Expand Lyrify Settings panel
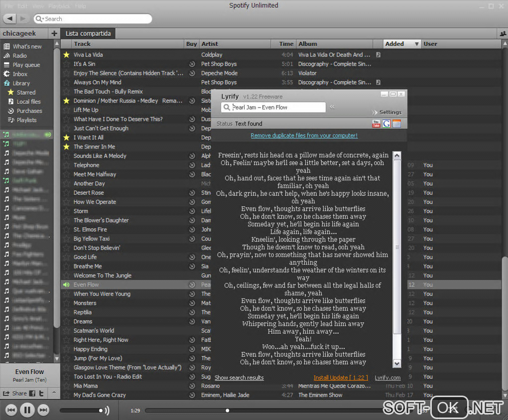 387,112
